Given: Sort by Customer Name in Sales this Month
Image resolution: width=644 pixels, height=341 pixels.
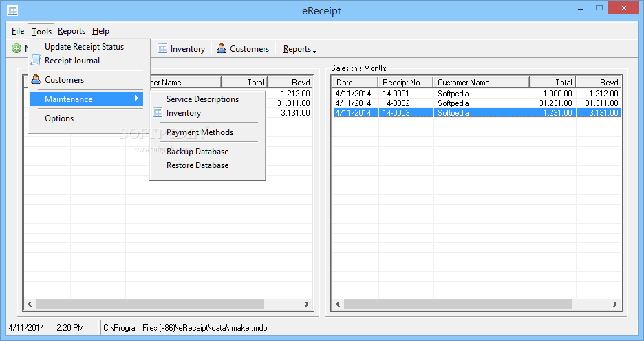Looking at the screenshot, I should [x=481, y=82].
